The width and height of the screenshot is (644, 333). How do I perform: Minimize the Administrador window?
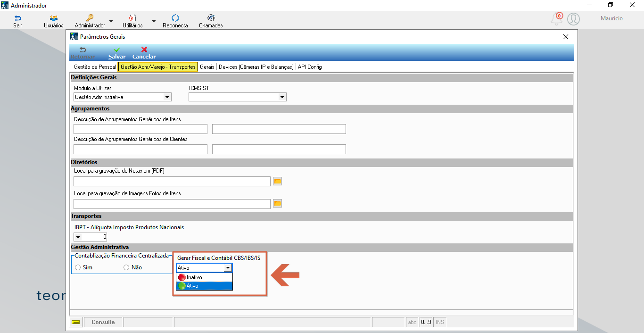tap(589, 5)
